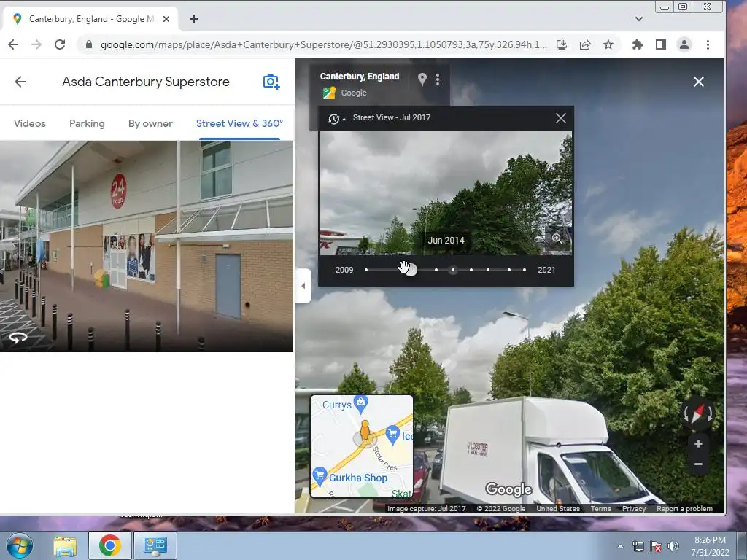Open the three-dot menu in Street View card

coord(438,79)
